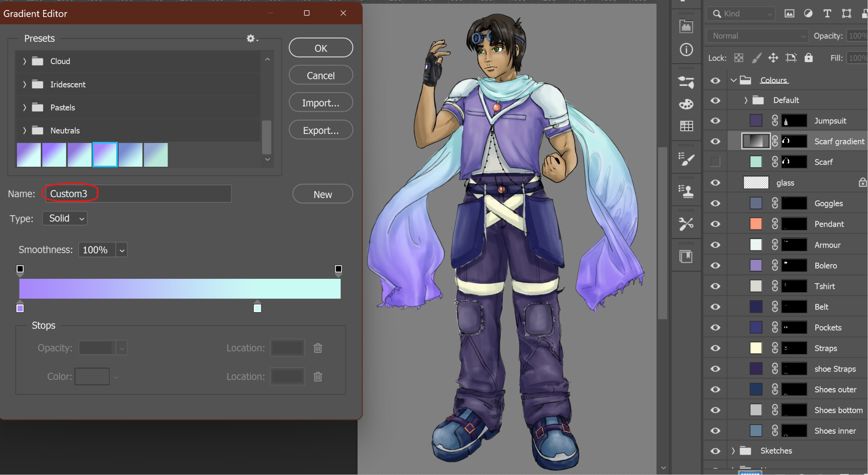
Task: Delete color stop trash icon
Action: point(318,377)
